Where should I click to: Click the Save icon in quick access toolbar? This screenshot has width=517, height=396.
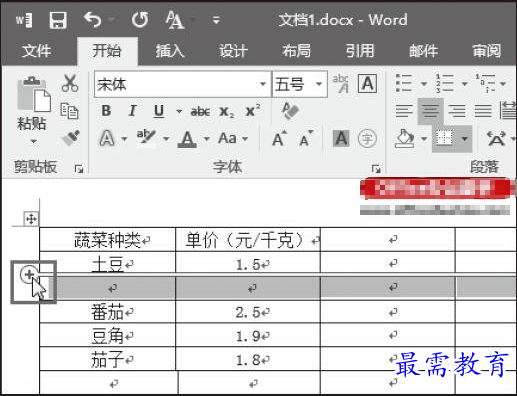[58, 20]
